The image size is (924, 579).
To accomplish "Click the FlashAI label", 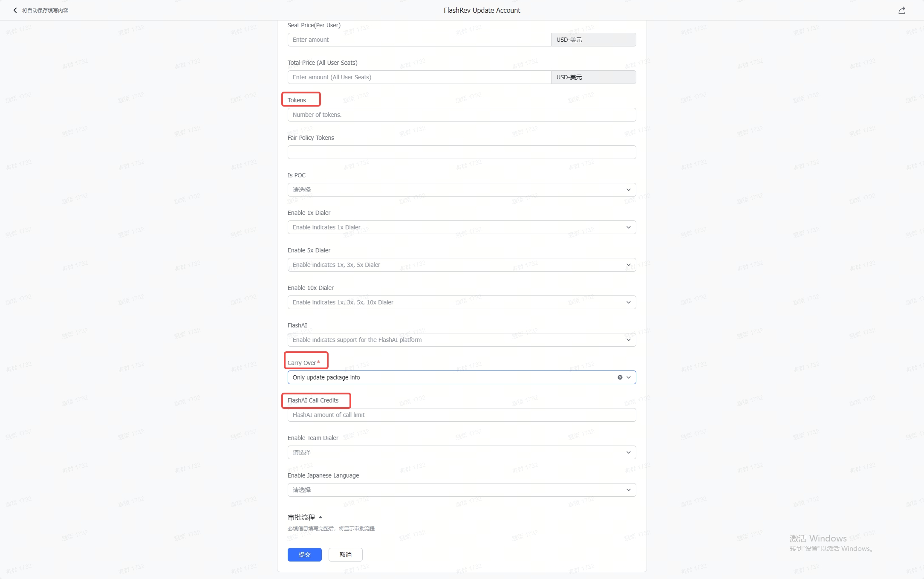I will pyautogui.click(x=297, y=325).
